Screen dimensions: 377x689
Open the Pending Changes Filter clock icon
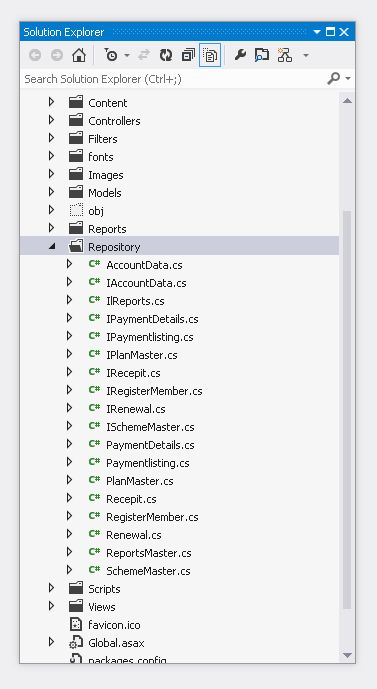click(111, 55)
